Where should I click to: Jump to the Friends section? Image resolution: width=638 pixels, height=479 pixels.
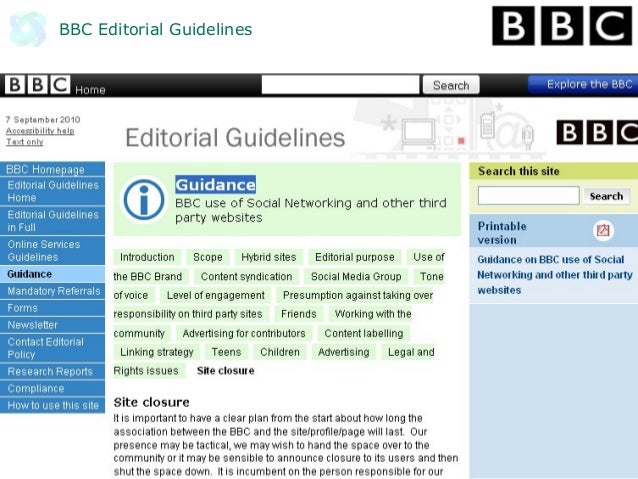[299, 314]
